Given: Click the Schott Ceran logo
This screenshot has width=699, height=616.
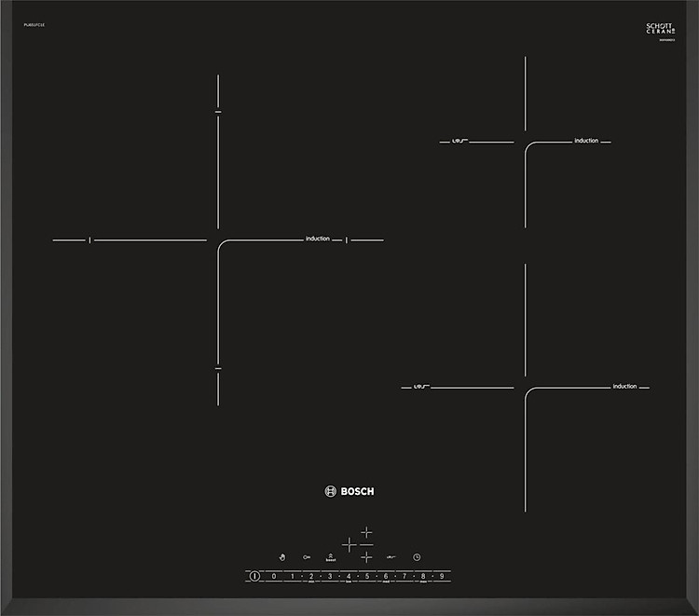Looking at the screenshot, I should coord(660,30).
